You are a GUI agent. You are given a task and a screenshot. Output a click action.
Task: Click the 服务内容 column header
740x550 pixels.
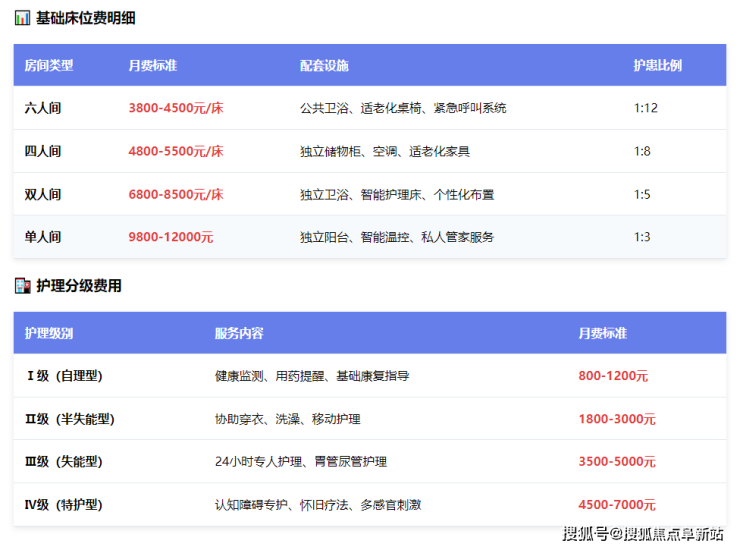point(239,333)
